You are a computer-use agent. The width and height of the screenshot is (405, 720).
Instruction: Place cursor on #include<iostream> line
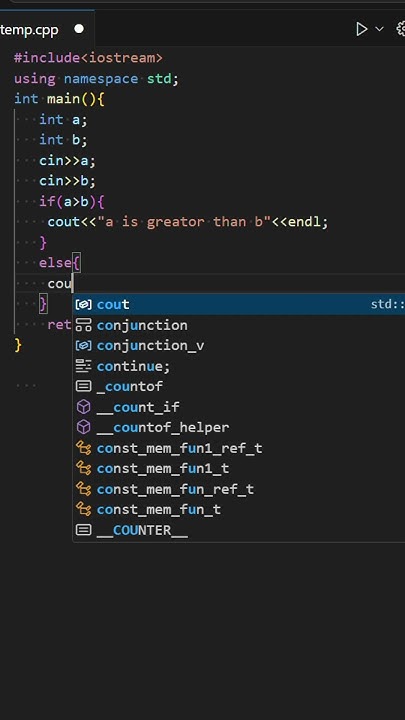88,58
